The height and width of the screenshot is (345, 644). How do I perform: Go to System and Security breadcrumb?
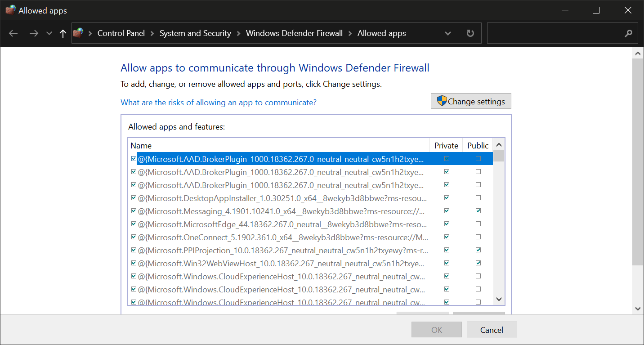pyautogui.click(x=195, y=33)
